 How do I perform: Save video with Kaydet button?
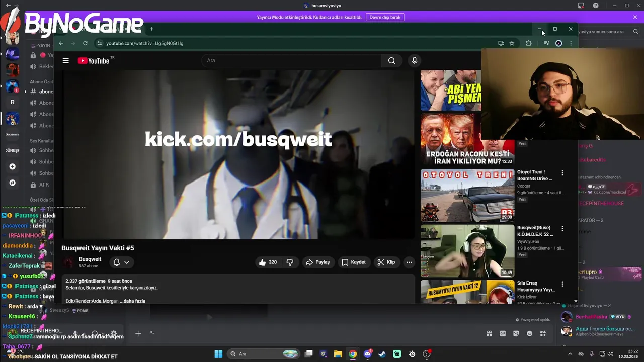pos(354,262)
